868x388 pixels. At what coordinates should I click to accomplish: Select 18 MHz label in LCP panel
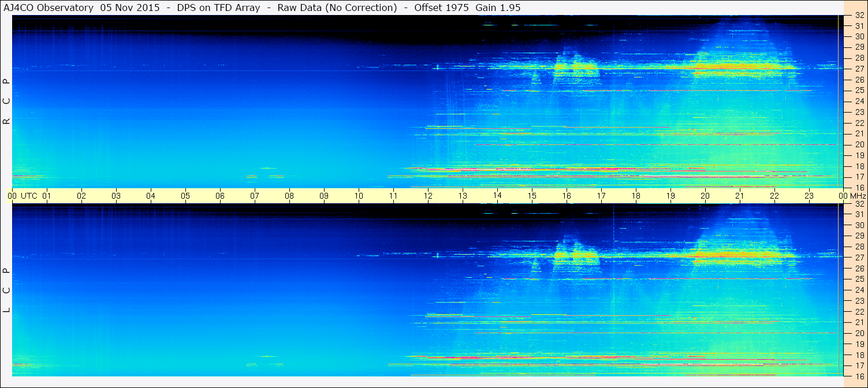pos(859,355)
